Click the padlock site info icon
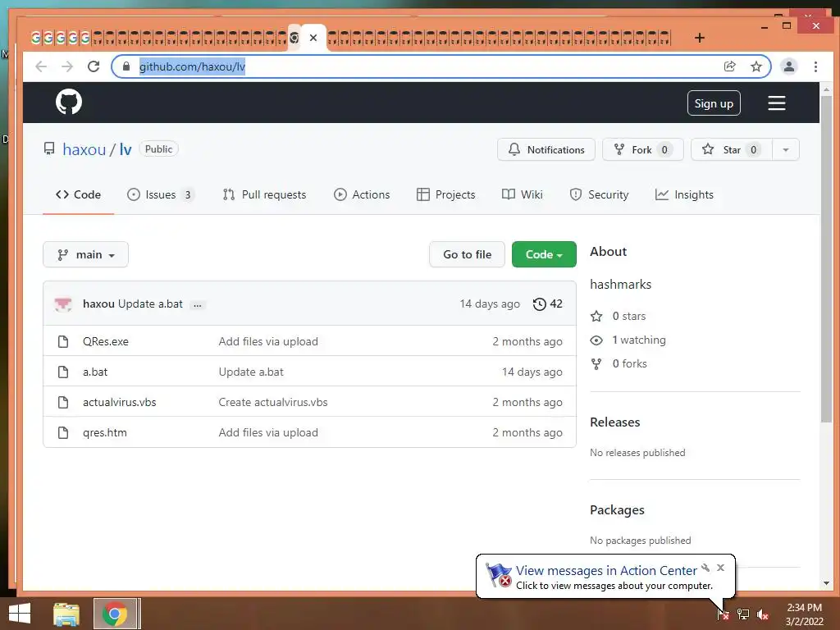Image resolution: width=840 pixels, height=630 pixels. pos(126,66)
